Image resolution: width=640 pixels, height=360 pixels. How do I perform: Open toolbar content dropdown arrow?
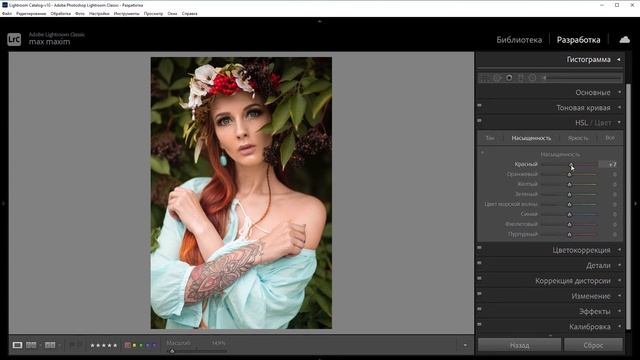[x=465, y=345]
